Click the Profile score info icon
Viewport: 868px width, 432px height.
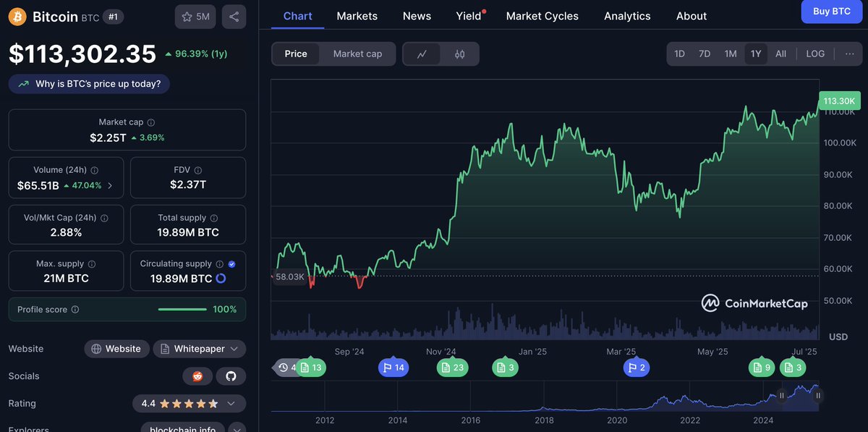(75, 310)
